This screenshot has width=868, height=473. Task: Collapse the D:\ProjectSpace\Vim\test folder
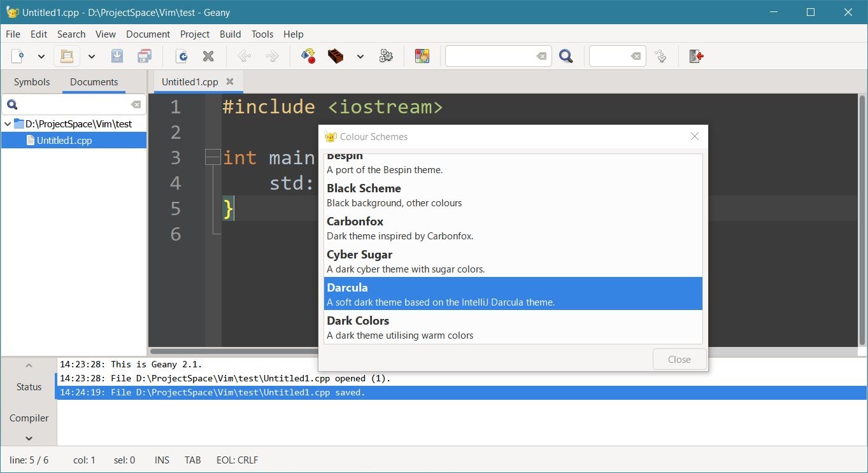pyautogui.click(x=8, y=124)
